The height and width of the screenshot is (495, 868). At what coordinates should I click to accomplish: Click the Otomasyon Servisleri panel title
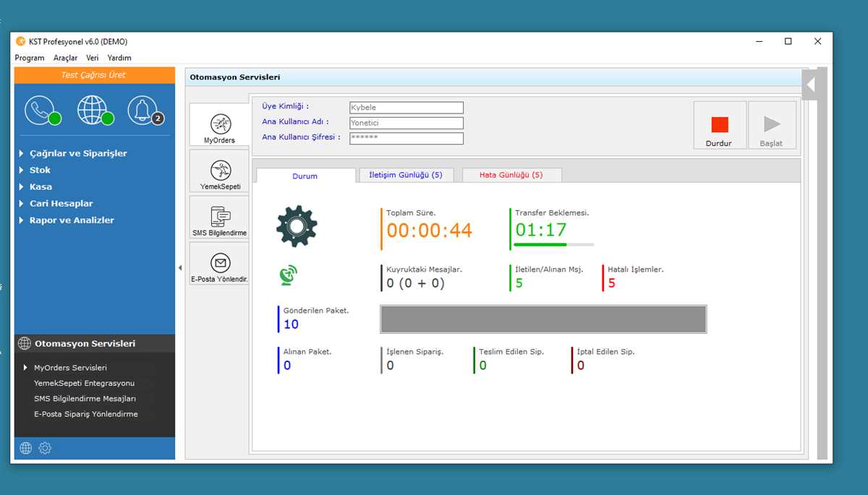[234, 77]
